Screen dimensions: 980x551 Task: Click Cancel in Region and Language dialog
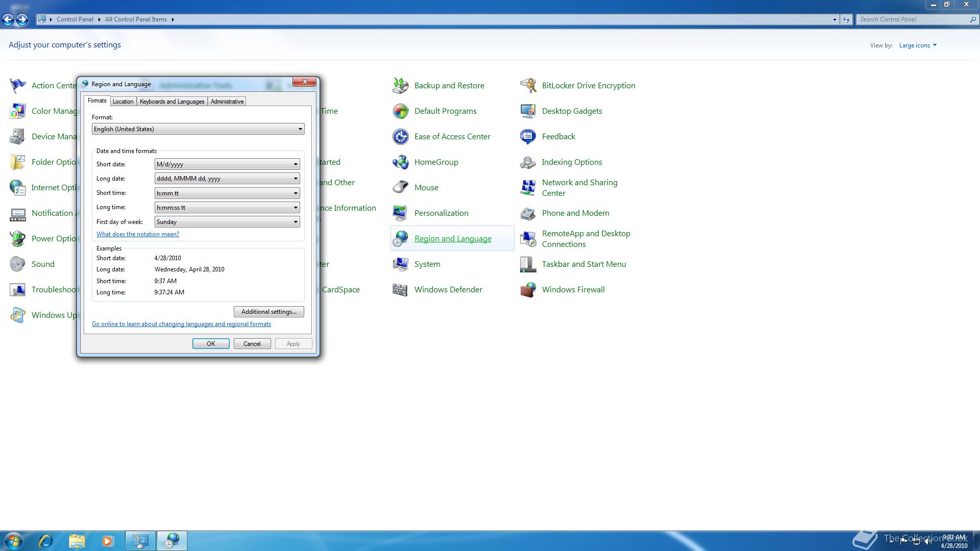pos(252,344)
